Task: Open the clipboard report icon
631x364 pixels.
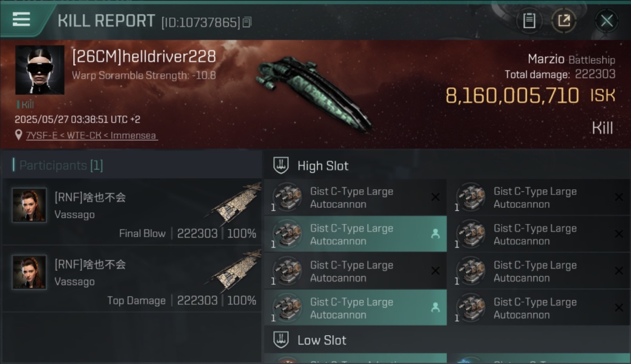Action: (529, 21)
